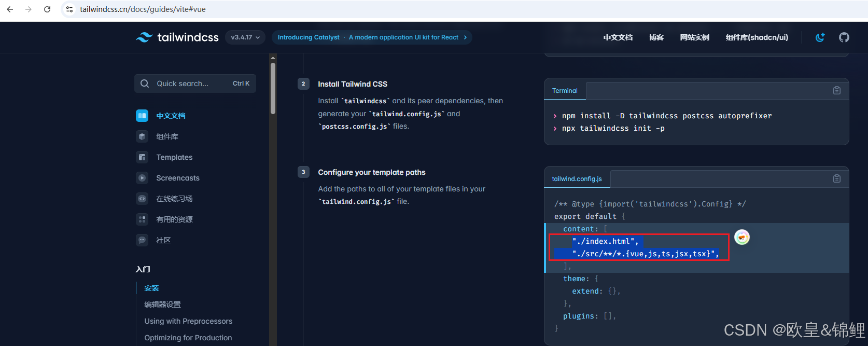Click the sidebar vertical scrollbar thumb
This screenshot has width=868, height=346.
273,88
